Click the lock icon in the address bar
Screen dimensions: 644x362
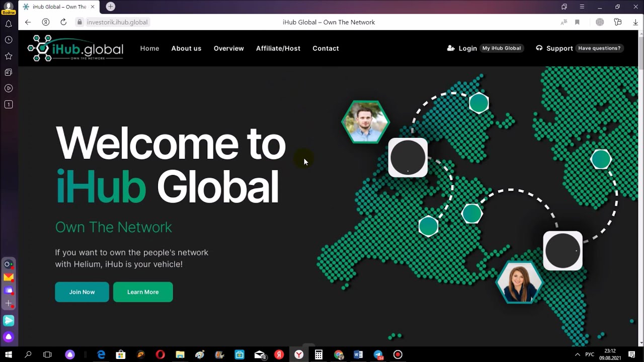(79, 22)
